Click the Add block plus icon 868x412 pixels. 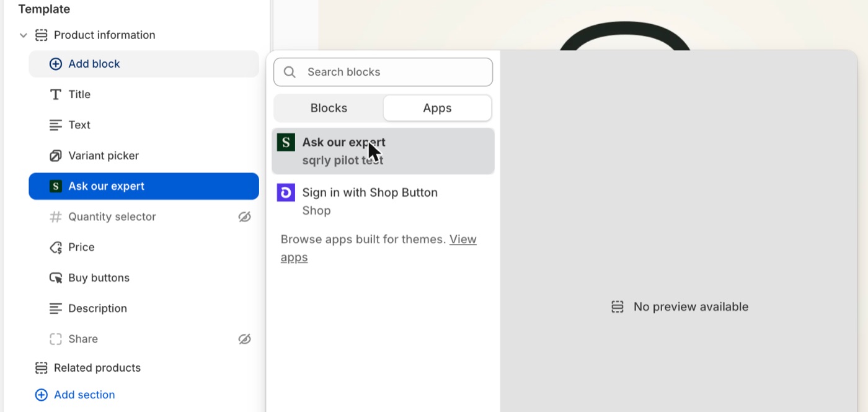coord(56,64)
